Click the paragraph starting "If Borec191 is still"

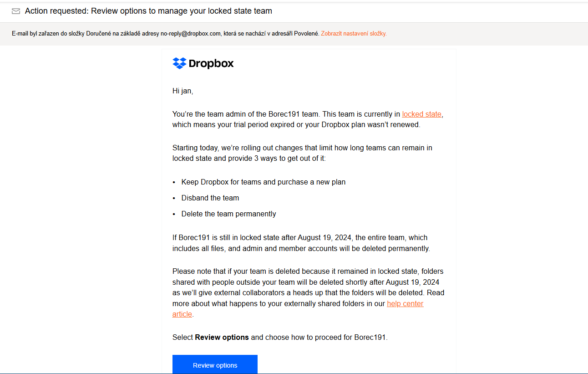300,243
